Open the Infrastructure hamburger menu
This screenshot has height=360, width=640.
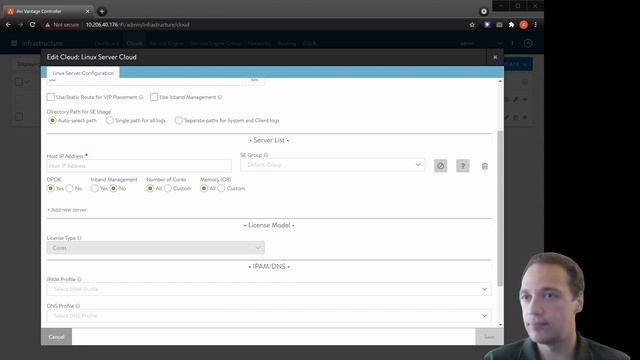(x=14, y=43)
